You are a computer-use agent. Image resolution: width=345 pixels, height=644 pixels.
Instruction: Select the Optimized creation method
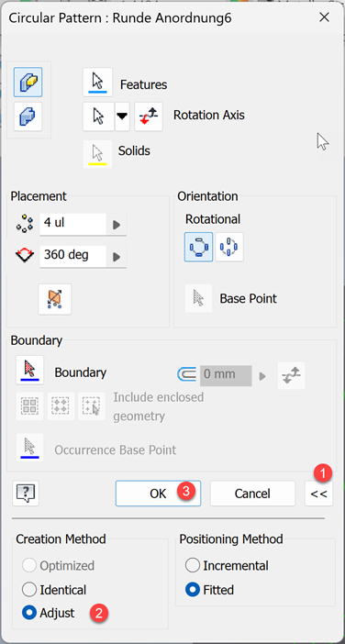(58, 565)
